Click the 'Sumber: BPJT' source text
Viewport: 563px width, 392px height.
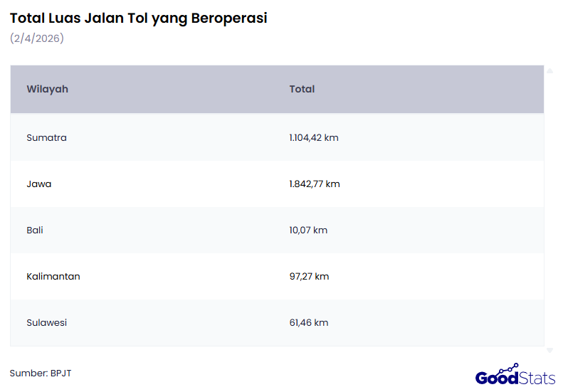(x=41, y=373)
